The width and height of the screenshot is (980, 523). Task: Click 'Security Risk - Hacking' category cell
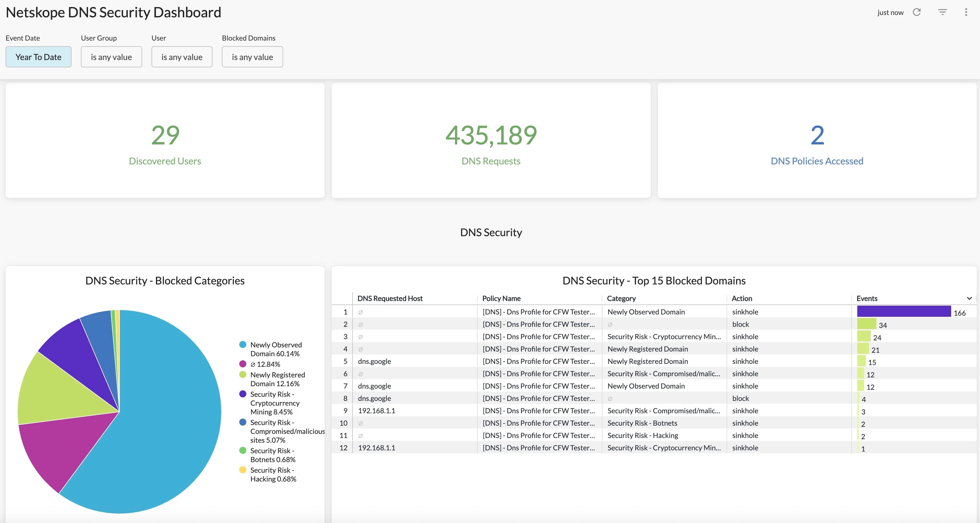pos(642,436)
